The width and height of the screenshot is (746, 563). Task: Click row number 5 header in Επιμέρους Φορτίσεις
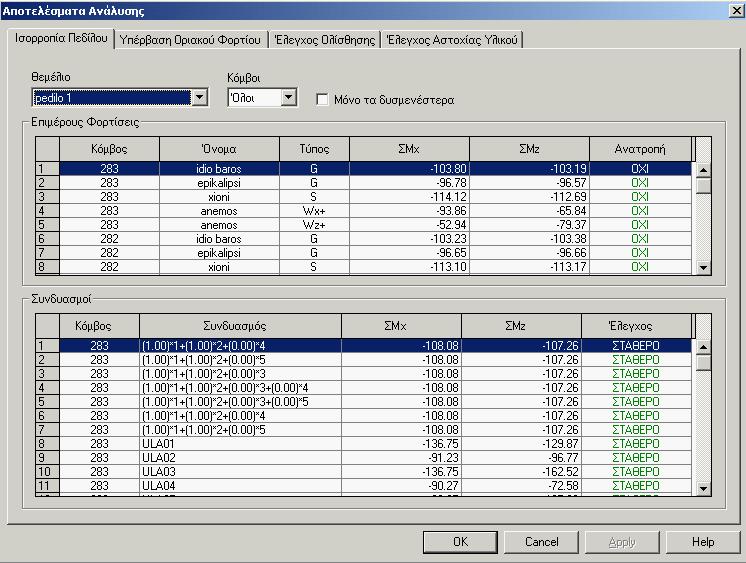pos(47,225)
